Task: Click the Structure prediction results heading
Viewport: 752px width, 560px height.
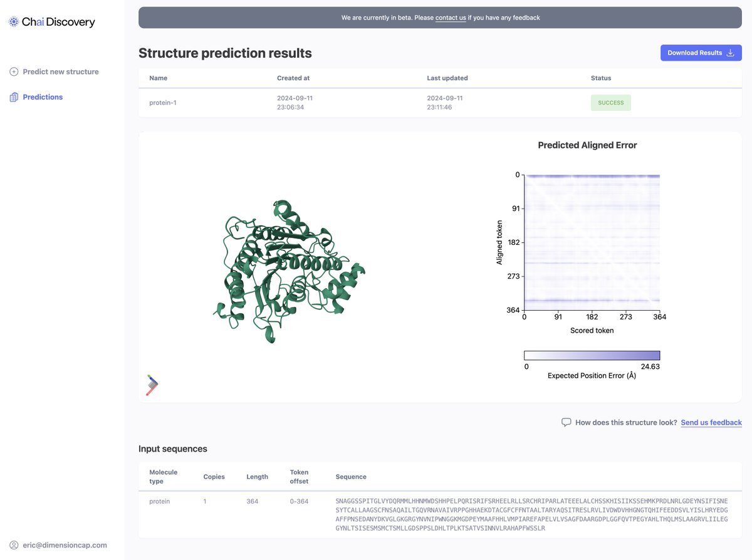Action: pos(225,53)
